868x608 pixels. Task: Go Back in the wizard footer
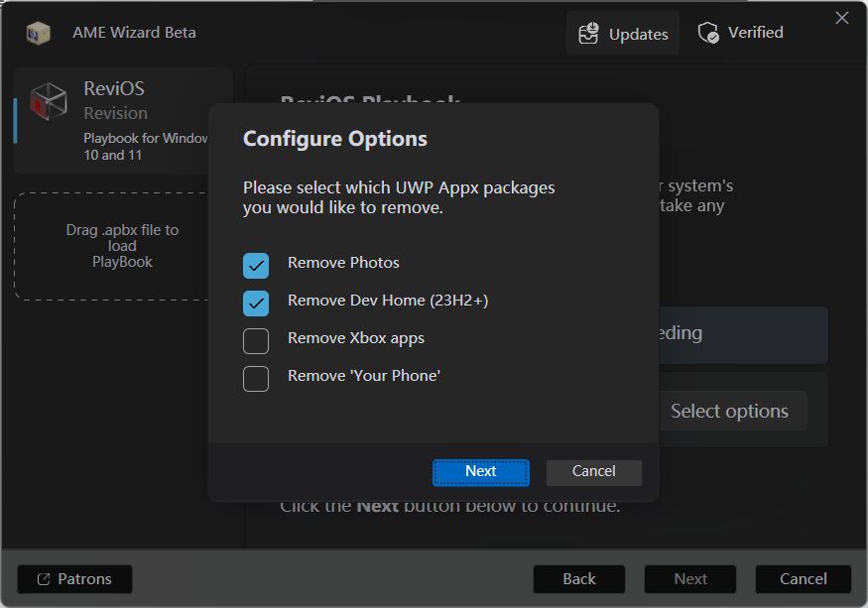tap(579, 579)
